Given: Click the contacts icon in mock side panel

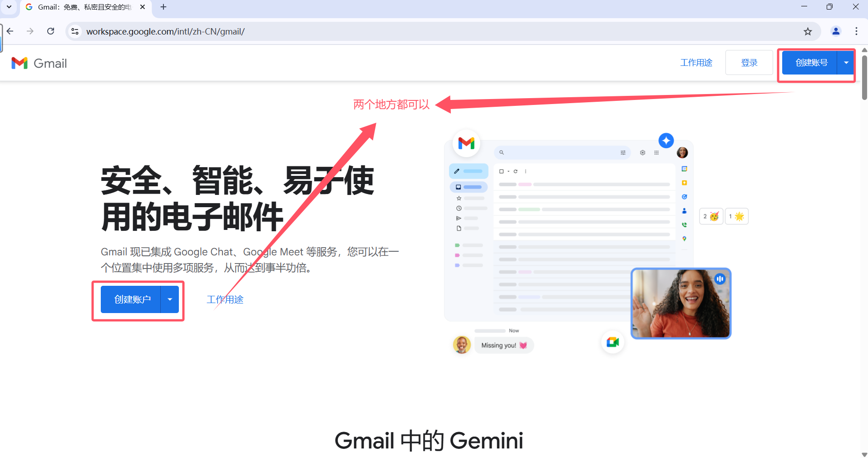Looking at the screenshot, I should coord(684,211).
